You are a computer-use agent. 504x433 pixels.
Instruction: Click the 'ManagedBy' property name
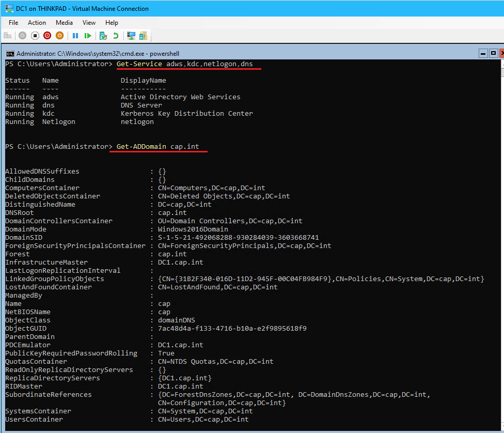[24, 296]
